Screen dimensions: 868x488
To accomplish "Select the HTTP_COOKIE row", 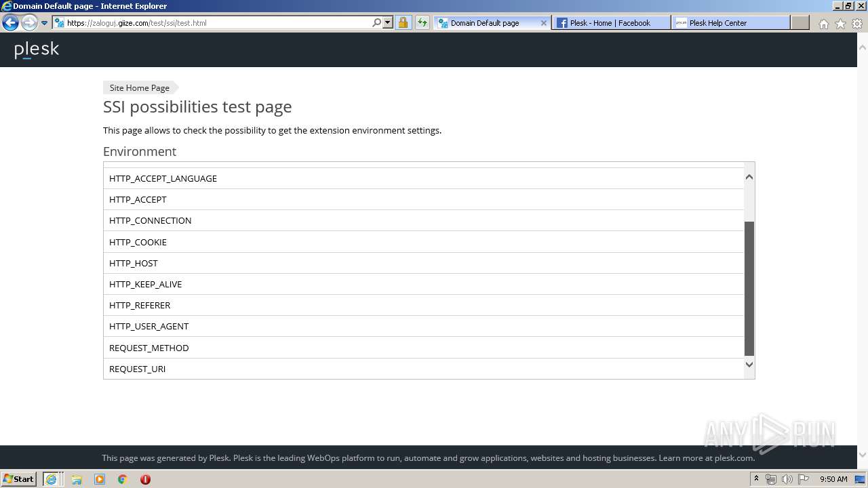I will [x=424, y=242].
